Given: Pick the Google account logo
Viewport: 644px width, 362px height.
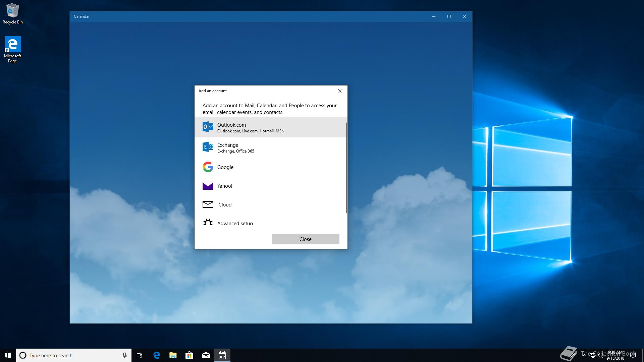Looking at the screenshot, I should pyautogui.click(x=208, y=167).
